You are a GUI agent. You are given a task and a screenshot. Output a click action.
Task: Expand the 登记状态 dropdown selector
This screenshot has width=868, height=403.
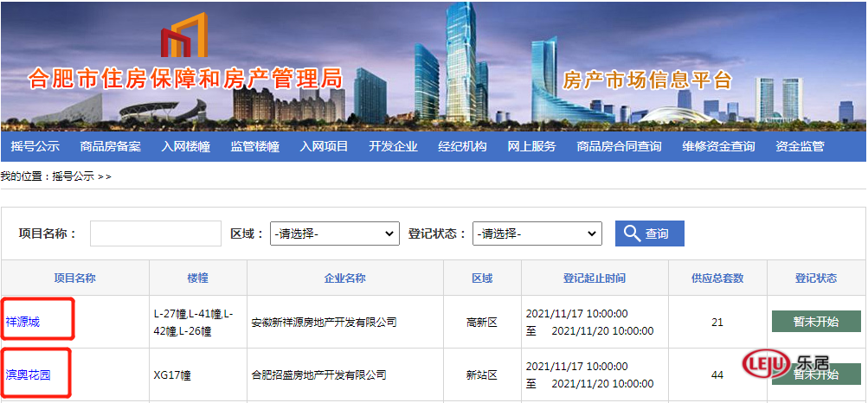[537, 233]
